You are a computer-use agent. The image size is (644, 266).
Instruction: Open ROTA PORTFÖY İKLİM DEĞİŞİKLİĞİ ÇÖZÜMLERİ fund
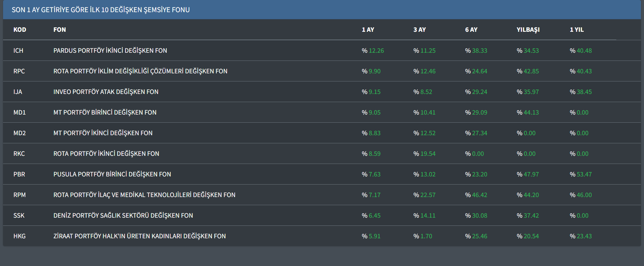[140, 71]
